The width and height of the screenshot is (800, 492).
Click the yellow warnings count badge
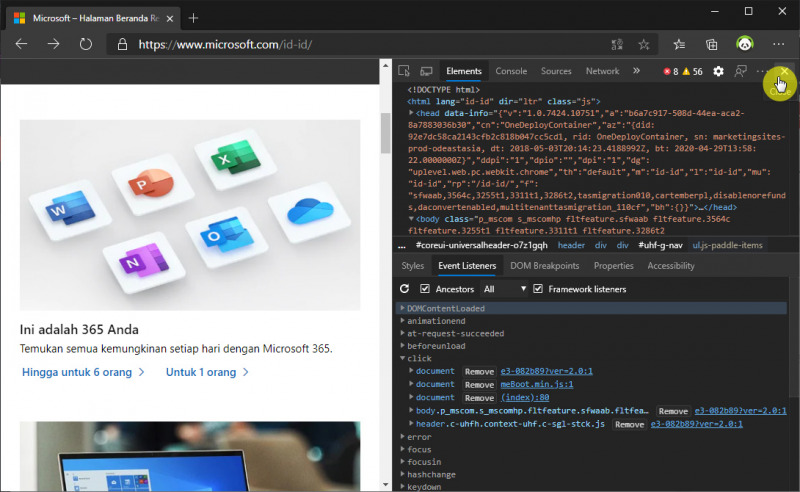pyautogui.click(x=692, y=71)
